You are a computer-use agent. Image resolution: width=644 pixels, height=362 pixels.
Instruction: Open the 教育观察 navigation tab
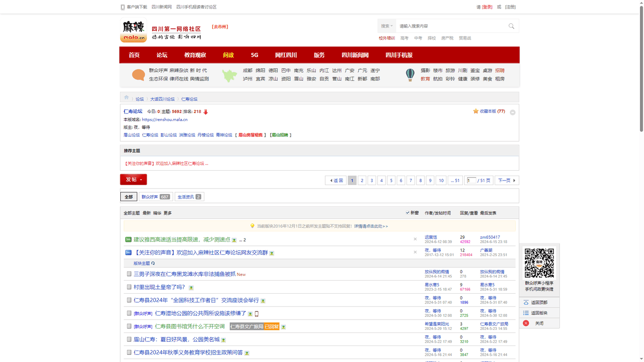click(195, 55)
